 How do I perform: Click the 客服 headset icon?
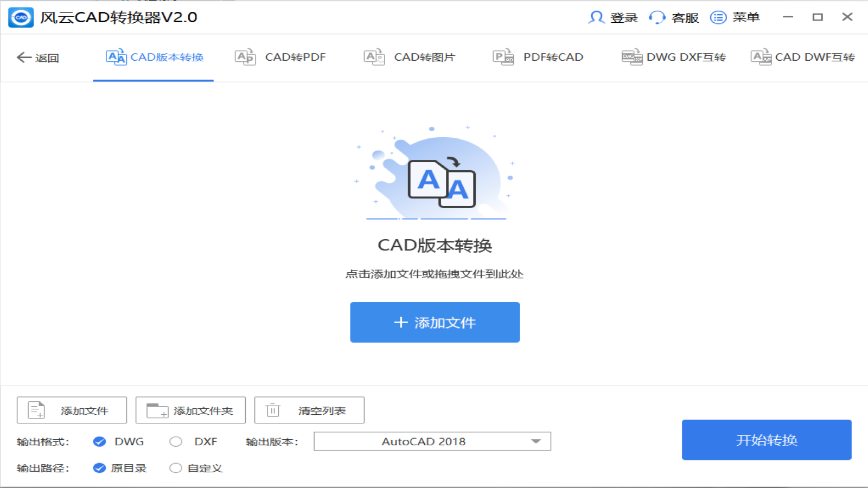(656, 17)
